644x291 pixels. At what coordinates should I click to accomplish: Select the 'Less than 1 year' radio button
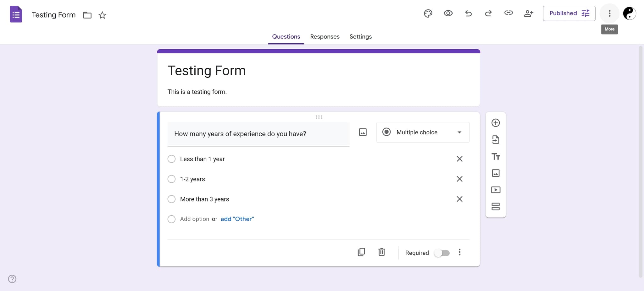171,159
